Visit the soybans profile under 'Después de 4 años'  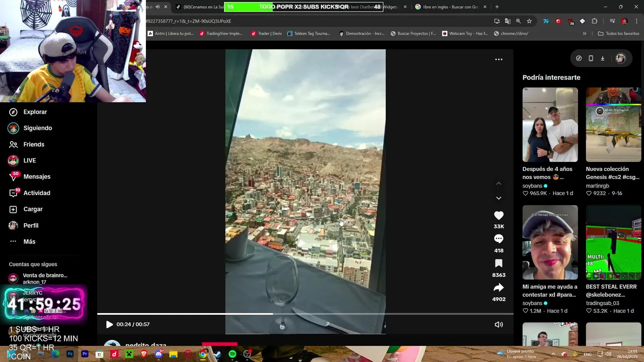point(532,186)
